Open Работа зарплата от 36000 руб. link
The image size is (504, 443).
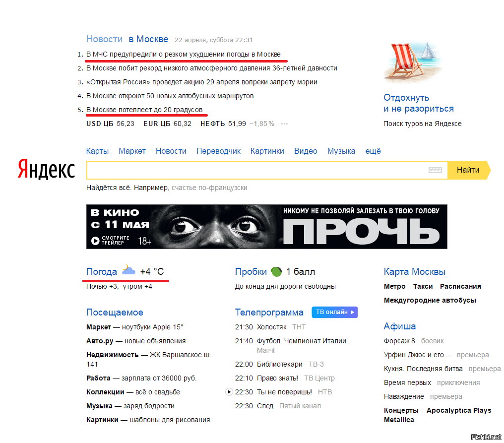point(141,378)
